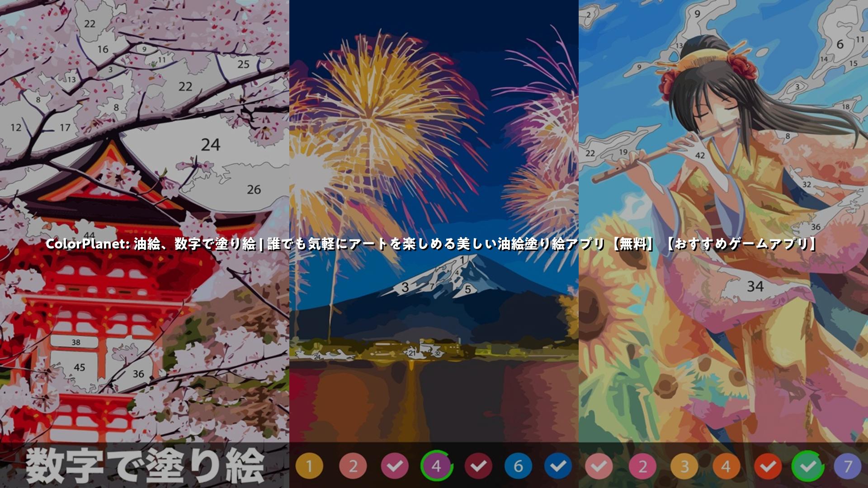This screenshot has height=488, width=868.
Task: Fill region 24 in the cherry blossom sky
Action: coord(211,145)
